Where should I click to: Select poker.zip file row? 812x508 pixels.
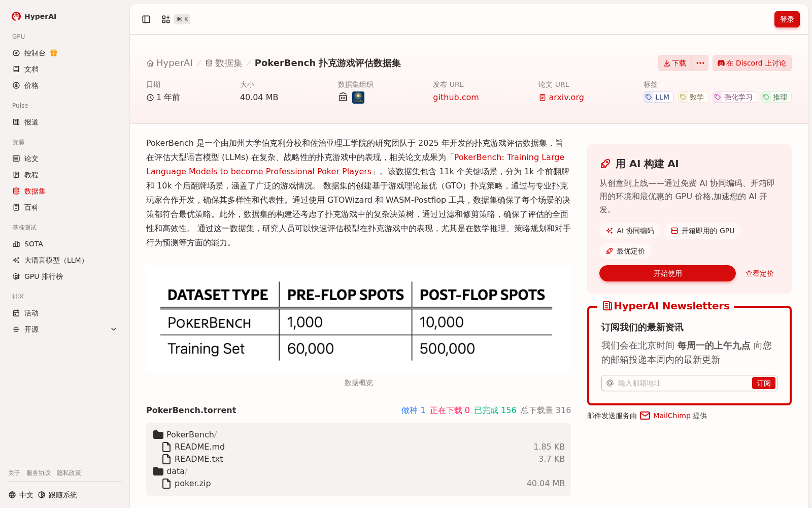[x=358, y=483]
